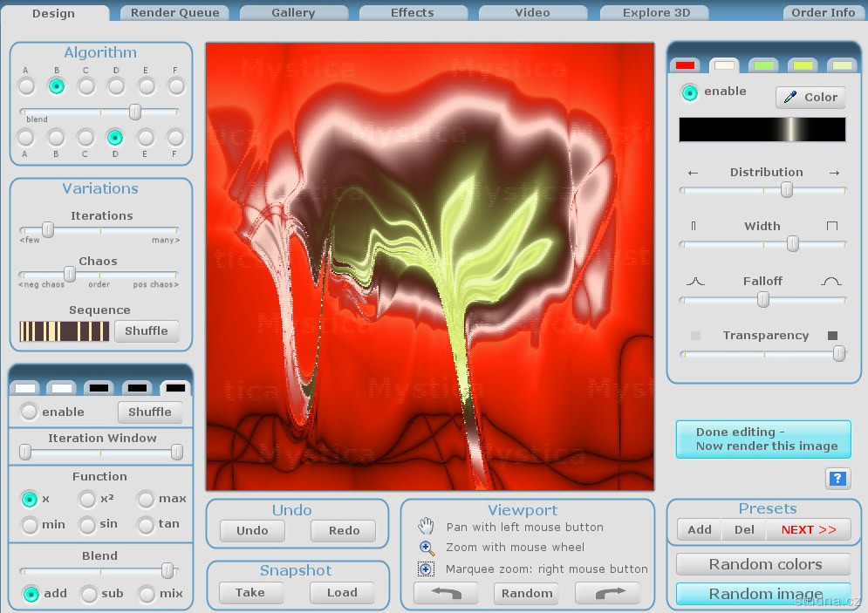868x613 pixels.
Task: Select the last black function layer tab
Action: pos(175,388)
